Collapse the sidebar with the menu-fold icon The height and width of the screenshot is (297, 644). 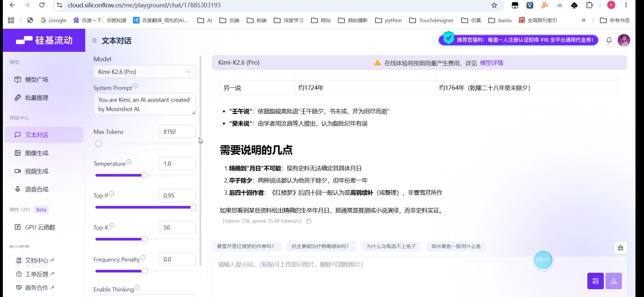coord(94,40)
